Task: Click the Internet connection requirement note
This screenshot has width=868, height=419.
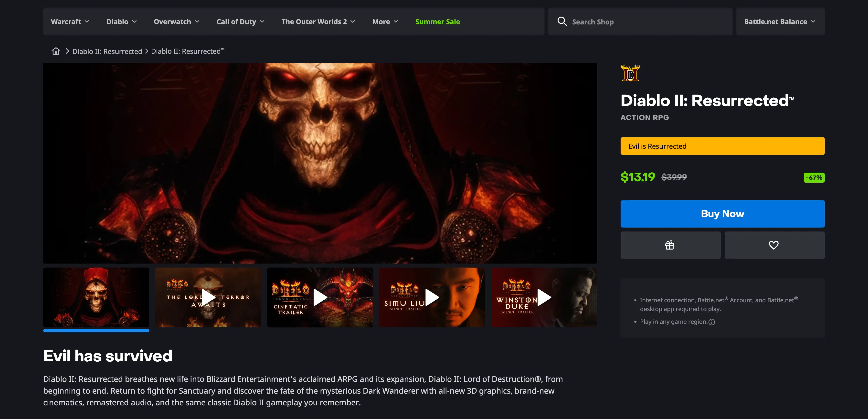Action: pyautogui.click(x=719, y=304)
